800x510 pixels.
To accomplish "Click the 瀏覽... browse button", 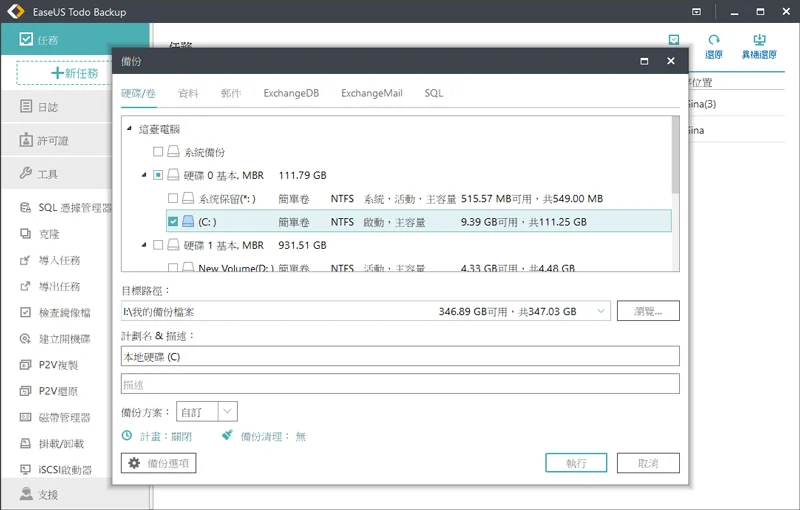I will coord(648,311).
